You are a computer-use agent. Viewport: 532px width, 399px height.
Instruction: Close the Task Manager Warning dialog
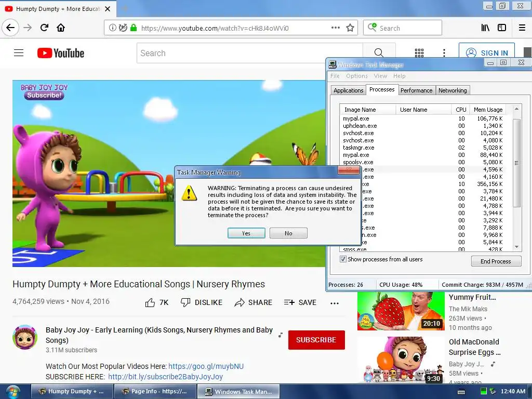[x=349, y=170]
